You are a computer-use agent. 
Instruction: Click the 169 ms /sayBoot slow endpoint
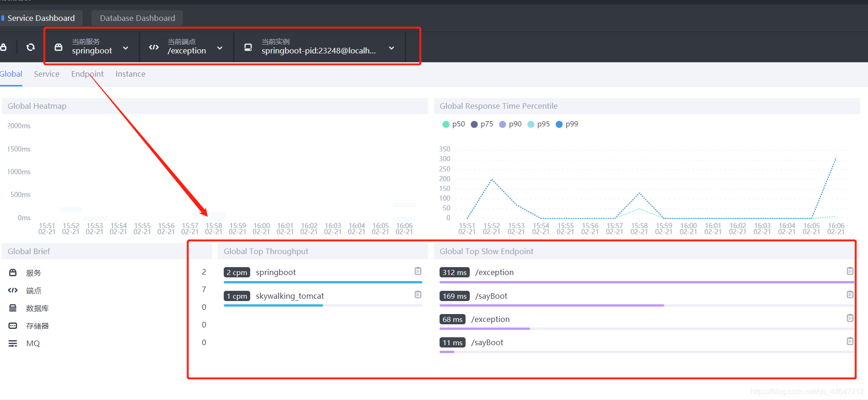pyautogui.click(x=491, y=296)
